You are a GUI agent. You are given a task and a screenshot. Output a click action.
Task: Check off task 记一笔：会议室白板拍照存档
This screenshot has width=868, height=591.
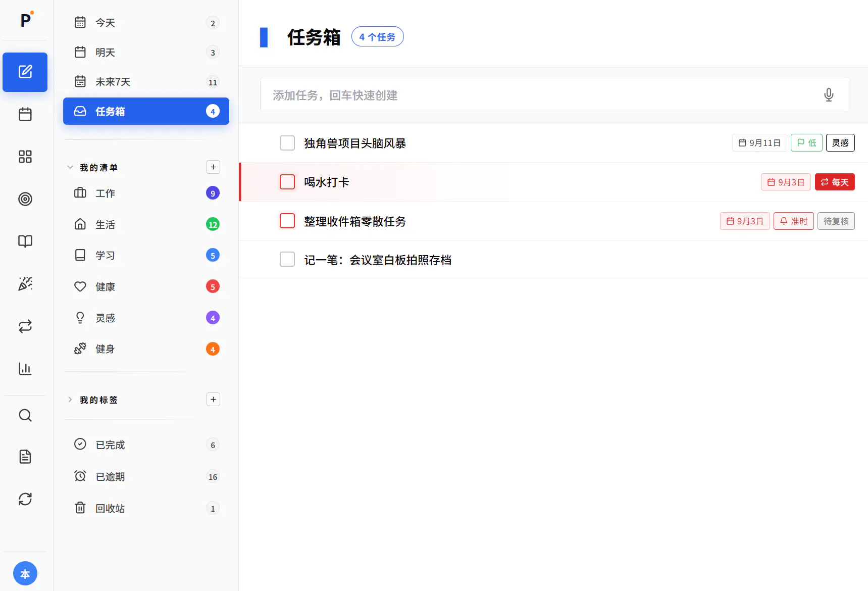(x=287, y=259)
